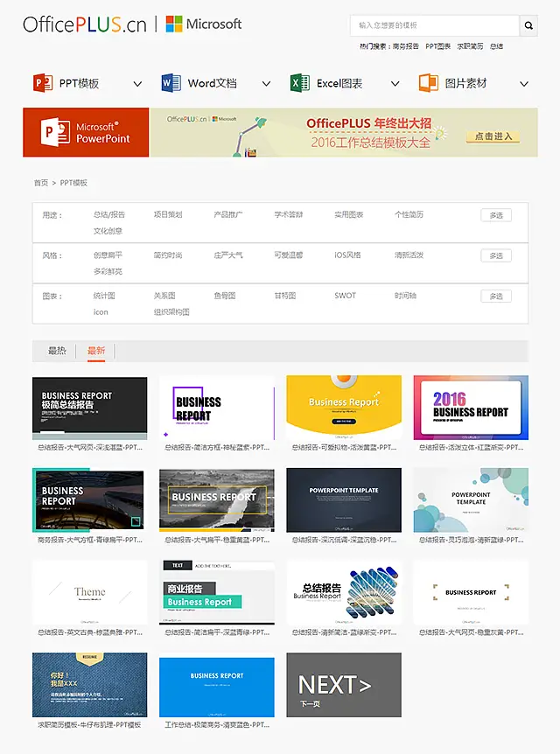Choose the SWOT chart filter
Screen dimensions: 560x754
(x=346, y=296)
